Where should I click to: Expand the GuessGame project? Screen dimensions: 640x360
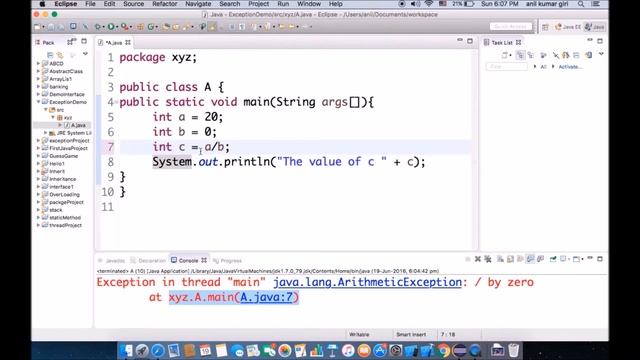(39, 156)
